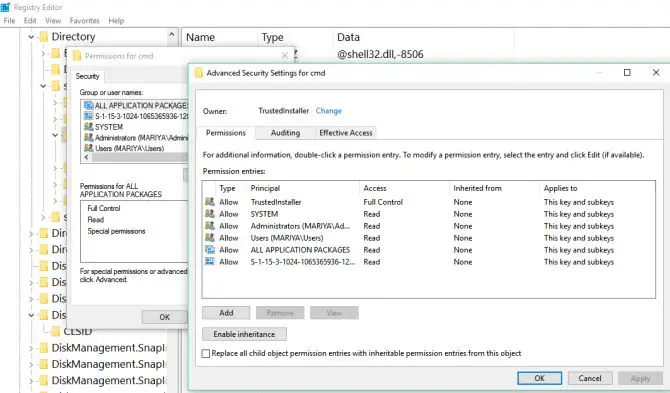670x393 pixels.
Task: Click Change link next to owner TrustedInstaller
Action: click(x=329, y=111)
